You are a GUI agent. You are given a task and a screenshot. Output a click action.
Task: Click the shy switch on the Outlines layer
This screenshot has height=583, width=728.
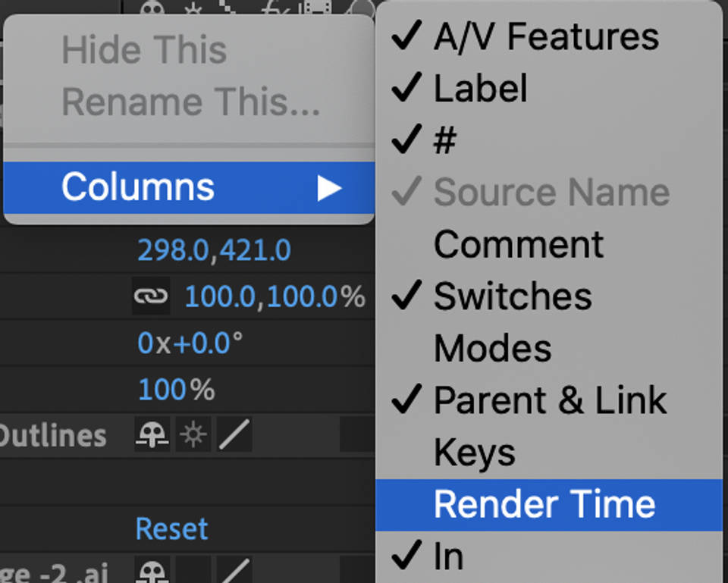(x=152, y=436)
